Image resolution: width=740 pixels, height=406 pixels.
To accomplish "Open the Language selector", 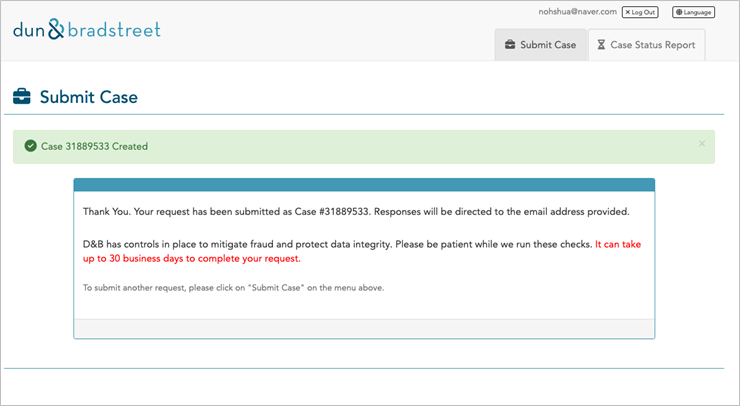I will click(x=693, y=12).
